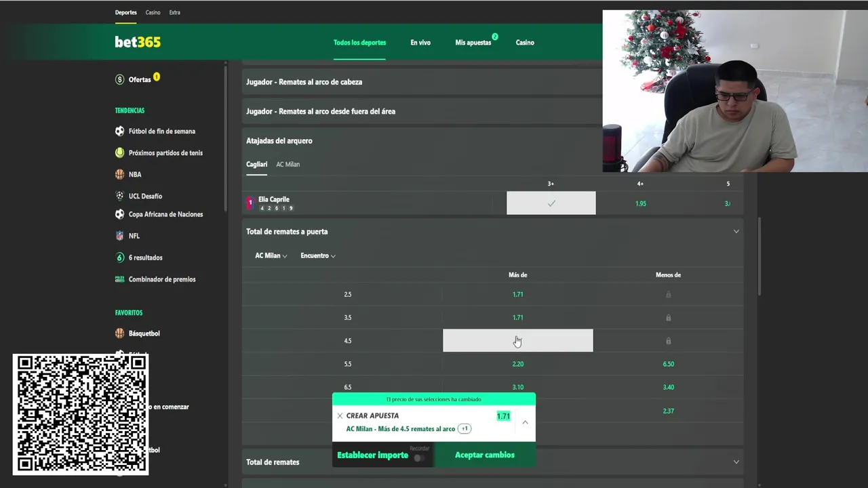Viewport: 868px width, 488px height.
Task: Click the +1 selections badge in betslip
Action: click(465, 428)
